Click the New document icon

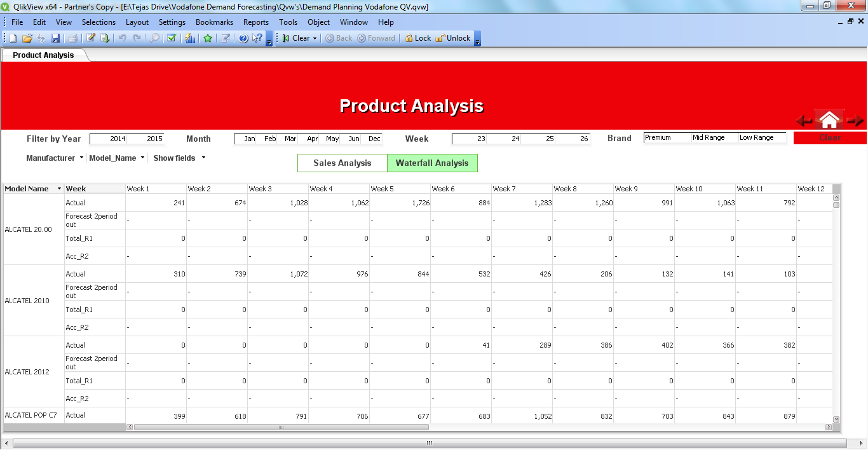13,38
